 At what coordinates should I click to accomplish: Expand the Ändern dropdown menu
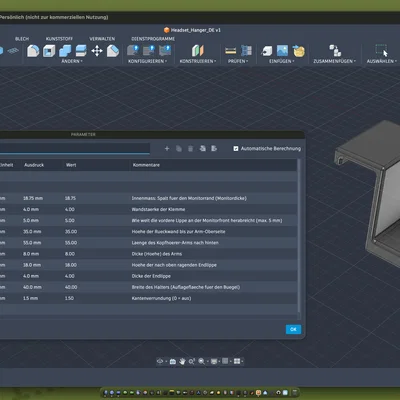72,61
